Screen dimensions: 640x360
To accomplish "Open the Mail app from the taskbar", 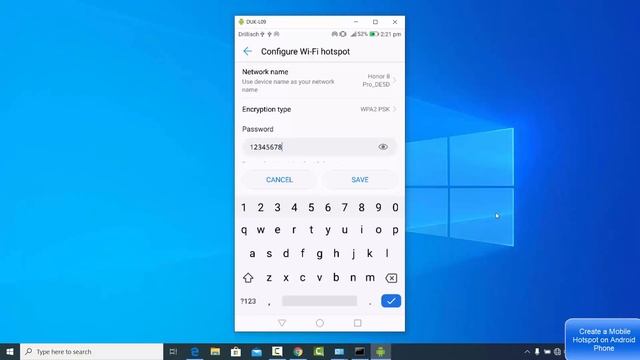I will [x=256, y=351].
